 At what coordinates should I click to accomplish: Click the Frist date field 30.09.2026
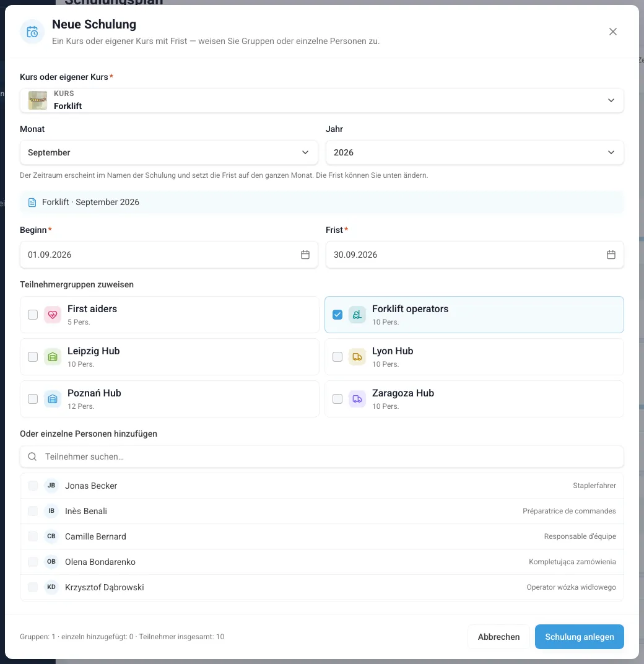point(474,255)
